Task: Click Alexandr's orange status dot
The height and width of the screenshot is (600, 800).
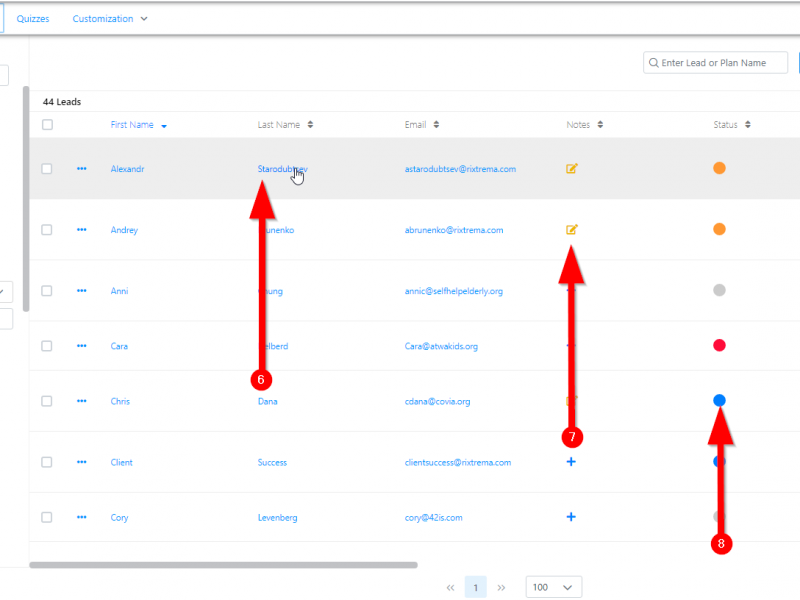Action: click(719, 169)
